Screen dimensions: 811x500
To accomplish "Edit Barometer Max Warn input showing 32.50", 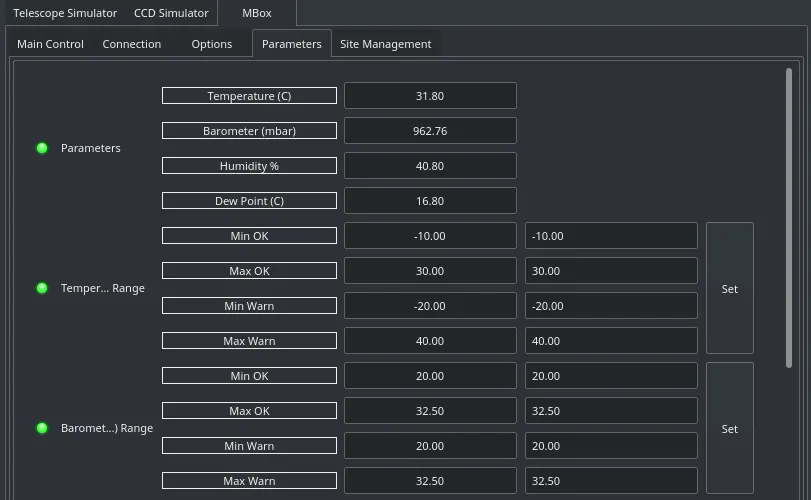I will pos(611,481).
